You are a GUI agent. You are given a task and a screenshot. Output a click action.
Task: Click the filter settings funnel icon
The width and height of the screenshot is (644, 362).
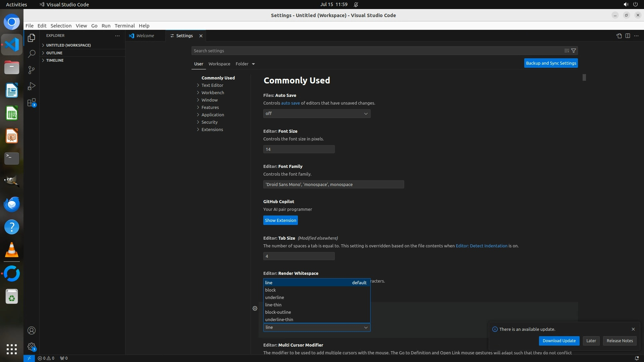coord(574,51)
